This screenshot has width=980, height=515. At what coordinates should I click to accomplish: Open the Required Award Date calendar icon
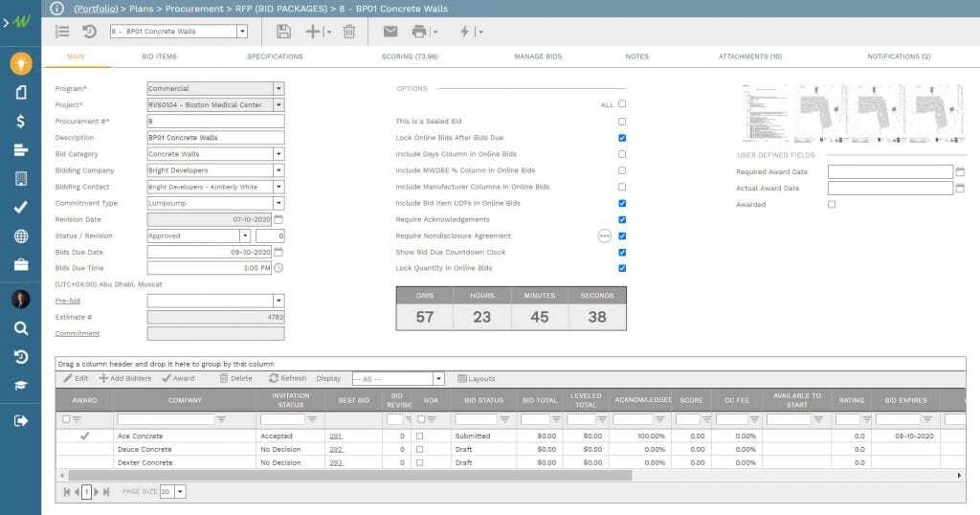click(x=960, y=171)
